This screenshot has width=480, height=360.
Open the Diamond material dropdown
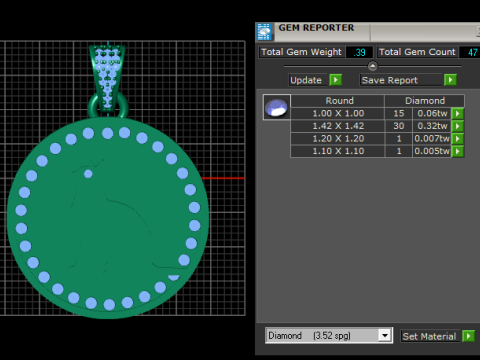click(x=385, y=335)
